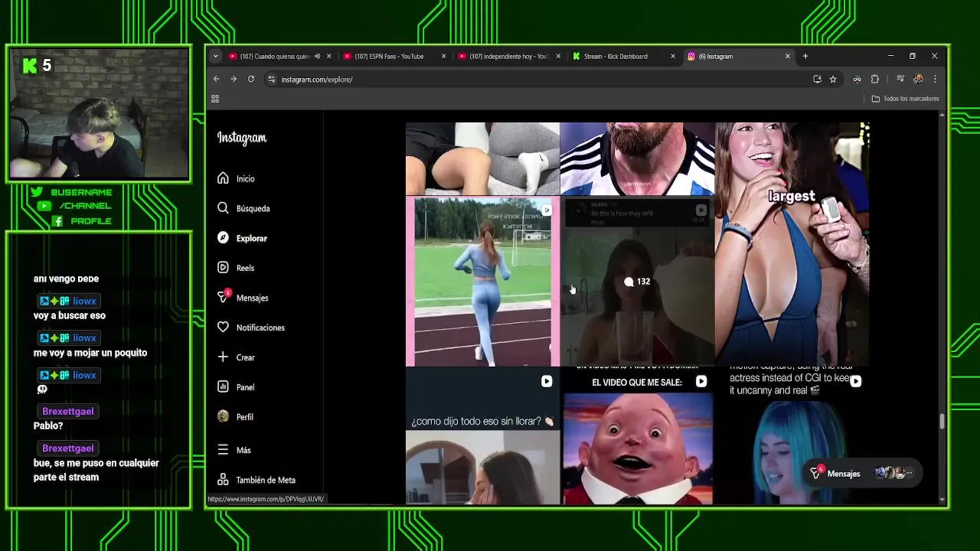Click the Facebook PROFILE overlay icon
The width and height of the screenshot is (980, 551).
tap(57, 221)
